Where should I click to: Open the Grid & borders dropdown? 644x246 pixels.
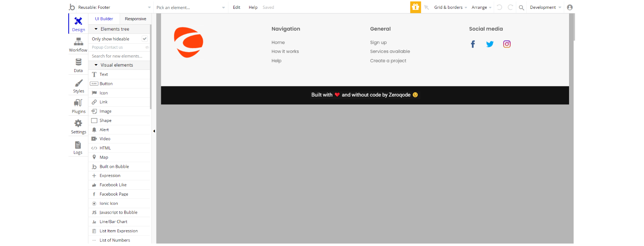point(450,7)
